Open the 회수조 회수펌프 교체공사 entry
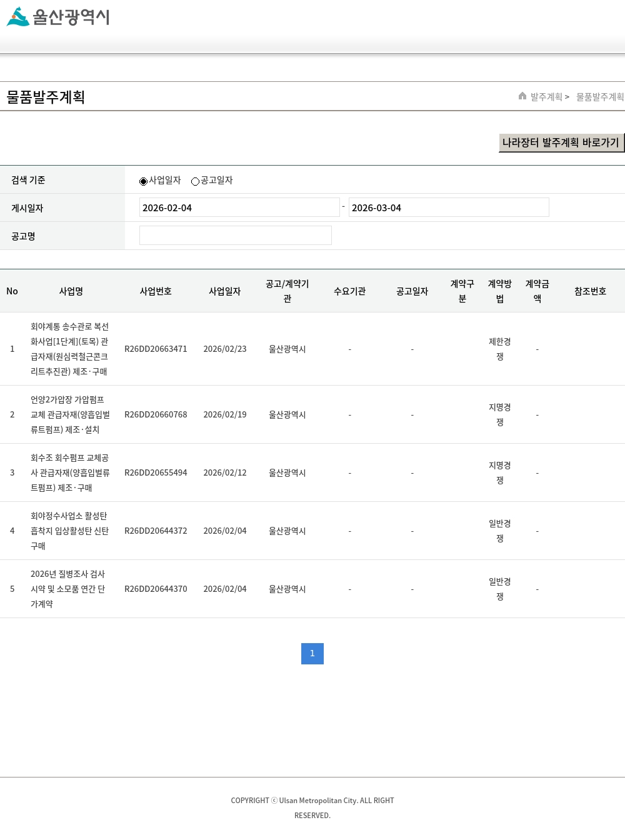This screenshot has height=840, width=625. click(70, 472)
